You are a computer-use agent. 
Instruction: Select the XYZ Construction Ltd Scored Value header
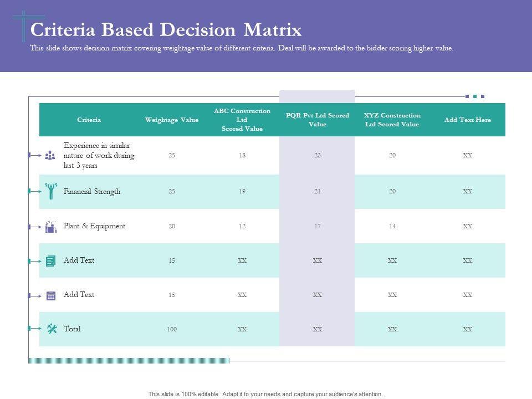[x=392, y=120]
